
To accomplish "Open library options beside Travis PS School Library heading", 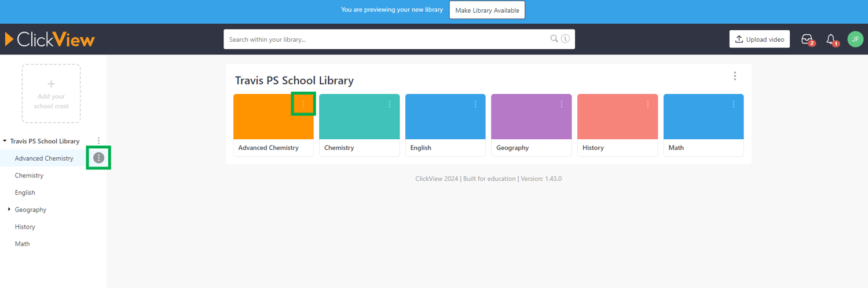I will coord(735,76).
